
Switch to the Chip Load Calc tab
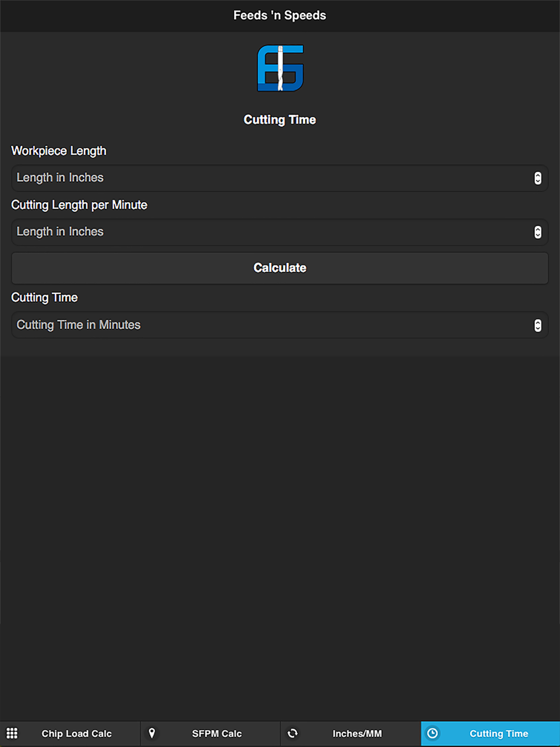tap(77, 734)
